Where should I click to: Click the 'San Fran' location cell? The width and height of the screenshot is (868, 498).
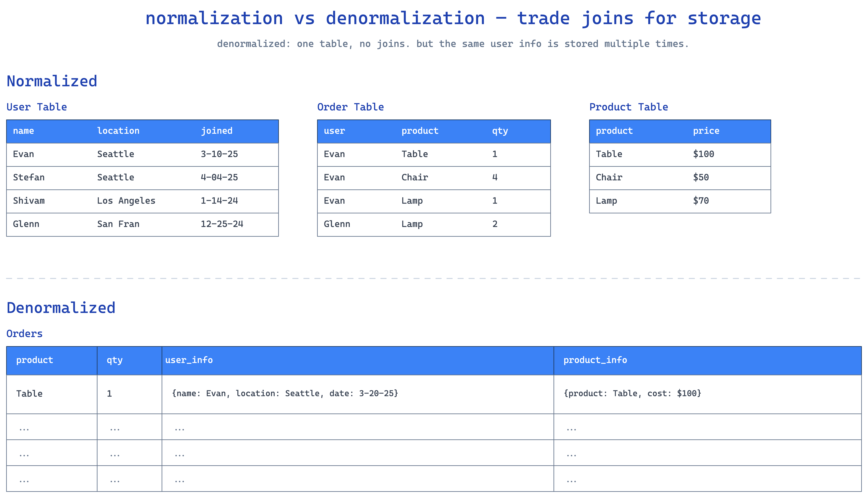point(118,224)
